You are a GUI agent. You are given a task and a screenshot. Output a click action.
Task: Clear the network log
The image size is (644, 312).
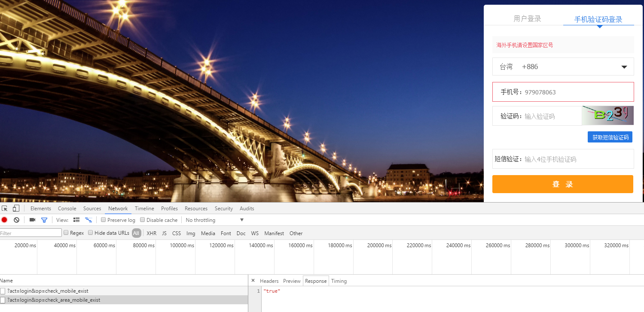16,220
